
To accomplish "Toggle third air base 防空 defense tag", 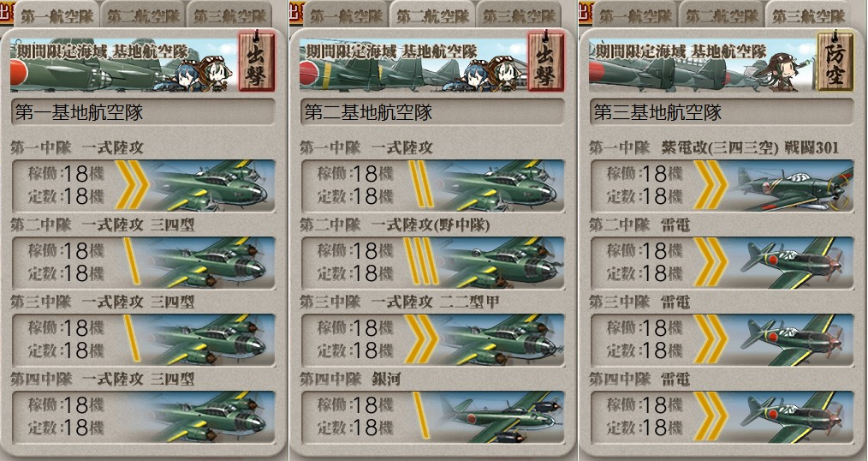I will tap(835, 62).
